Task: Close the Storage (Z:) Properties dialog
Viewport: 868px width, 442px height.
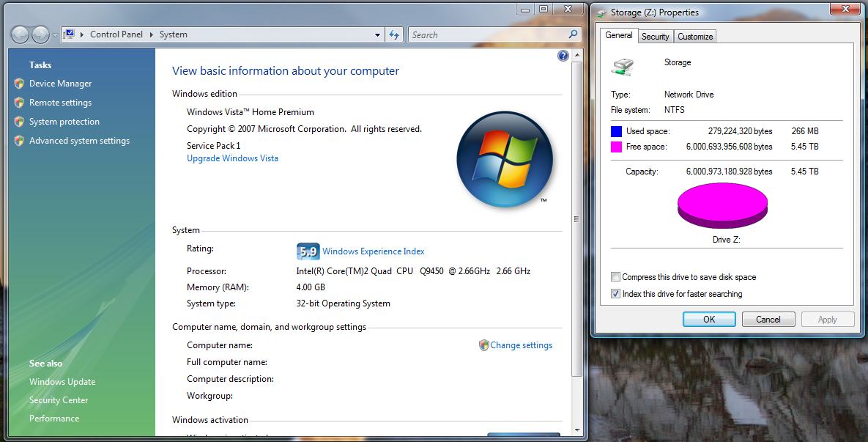Action: tap(845, 8)
